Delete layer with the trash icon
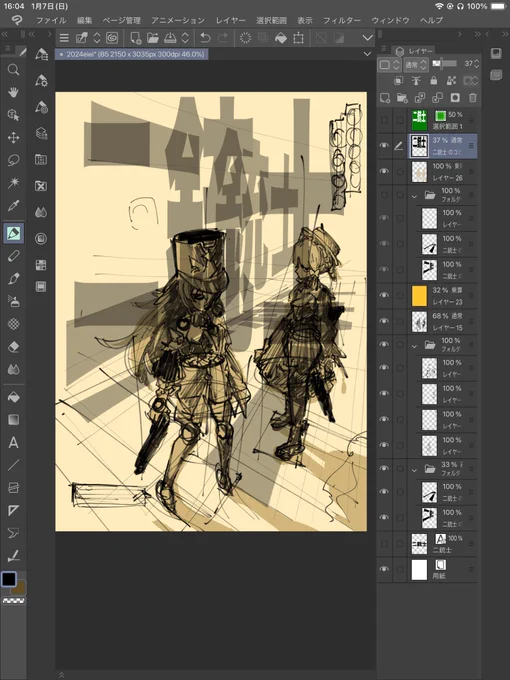 point(473,98)
